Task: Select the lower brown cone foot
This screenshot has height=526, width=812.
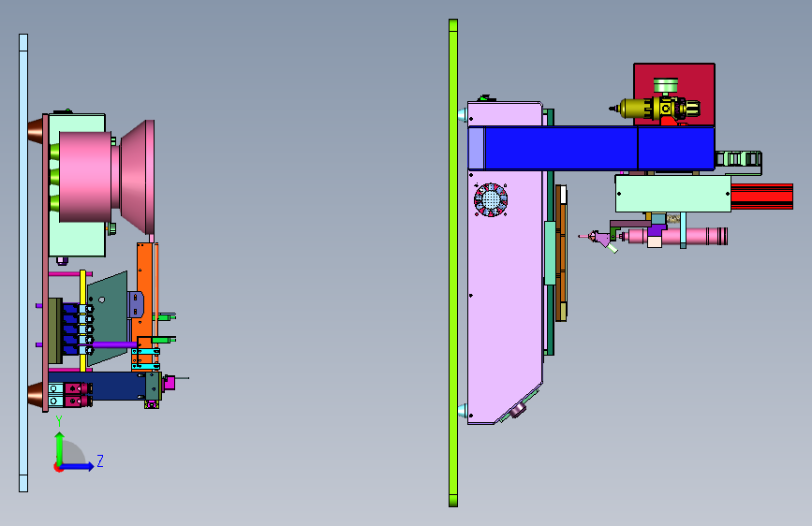Action: [36, 395]
